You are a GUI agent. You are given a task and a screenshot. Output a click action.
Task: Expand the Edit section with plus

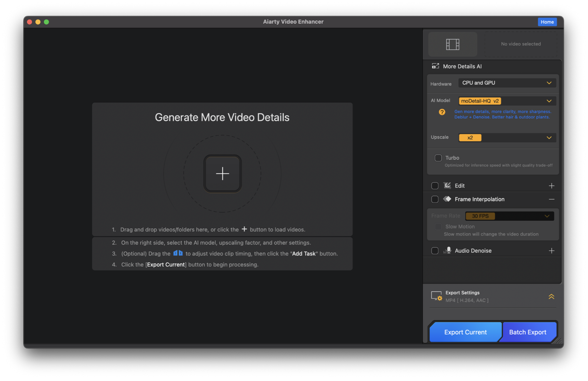click(552, 186)
